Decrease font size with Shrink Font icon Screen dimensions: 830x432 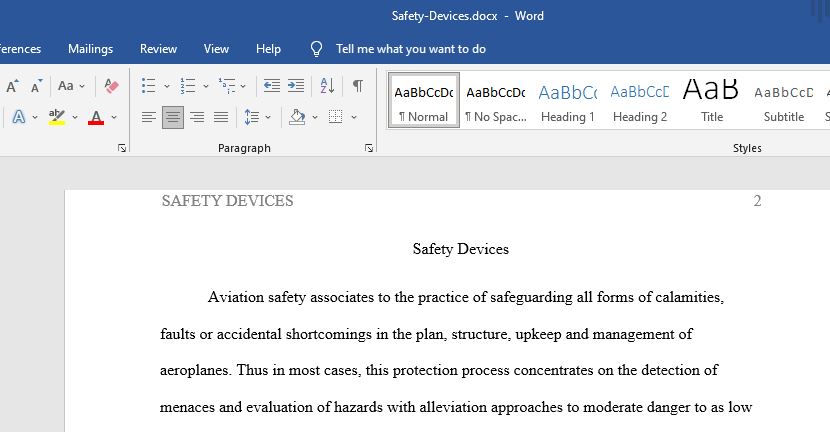click(36, 86)
